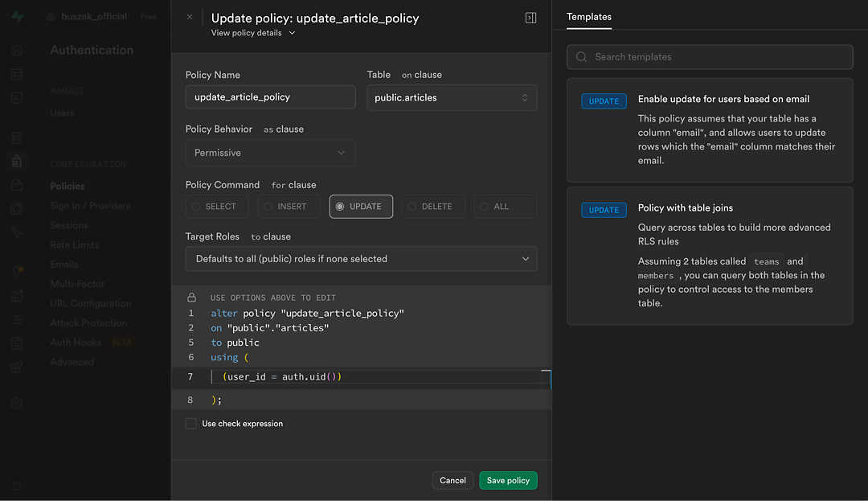
Task: Open the Reports chart sidebar icon
Action: coord(17,296)
